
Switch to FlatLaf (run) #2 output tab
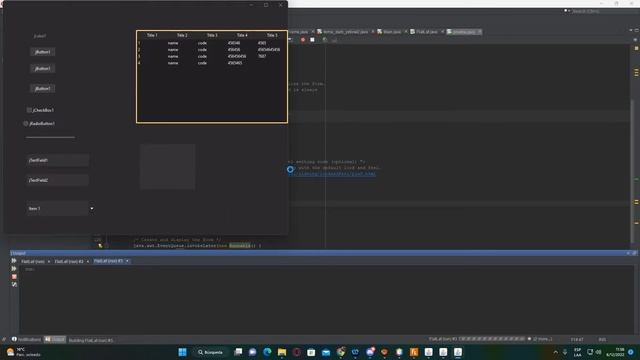click(x=69, y=261)
